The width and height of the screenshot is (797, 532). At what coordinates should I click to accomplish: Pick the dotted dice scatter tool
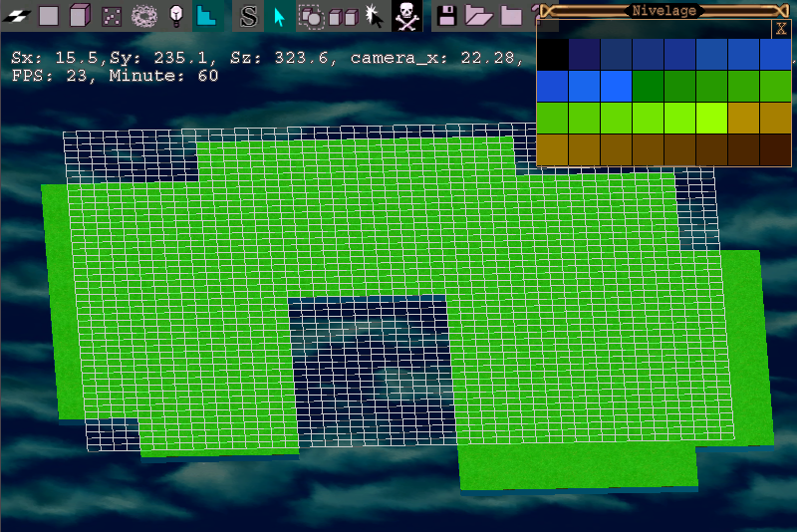pos(112,16)
